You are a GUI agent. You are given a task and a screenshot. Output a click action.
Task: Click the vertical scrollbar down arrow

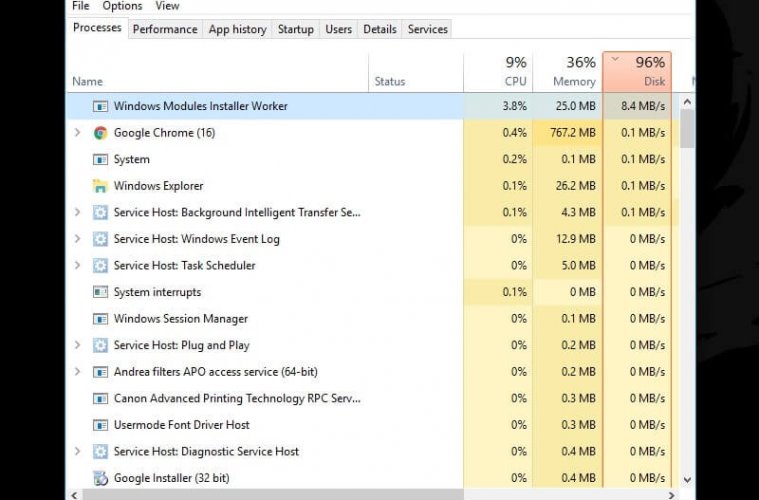pos(687,480)
